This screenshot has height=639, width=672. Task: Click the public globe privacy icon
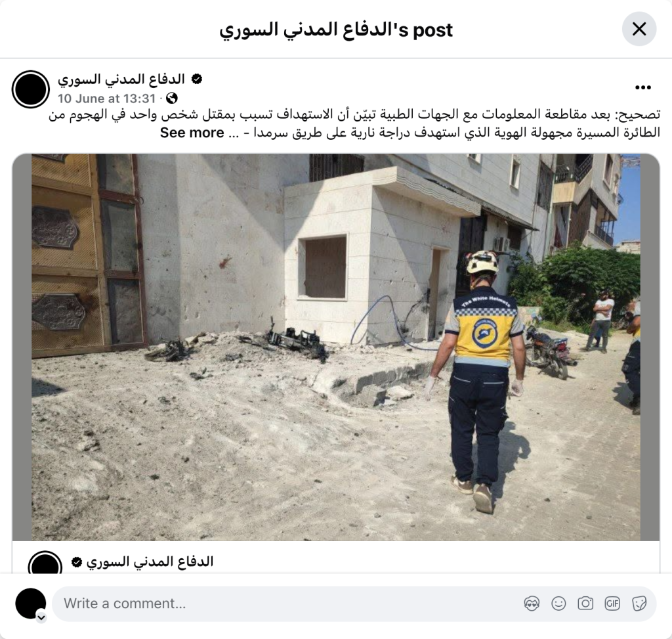pyautogui.click(x=171, y=99)
